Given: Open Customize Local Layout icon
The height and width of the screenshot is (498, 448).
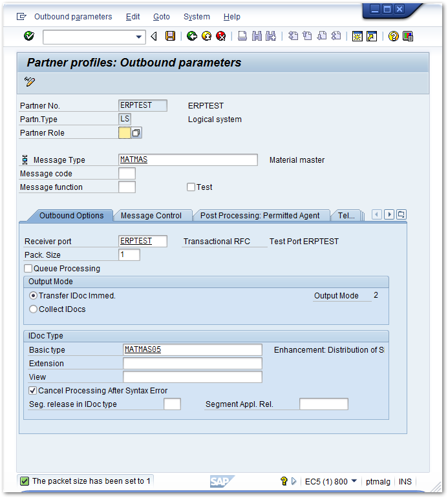Looking at the screenshot, I should tap(408, 37).
